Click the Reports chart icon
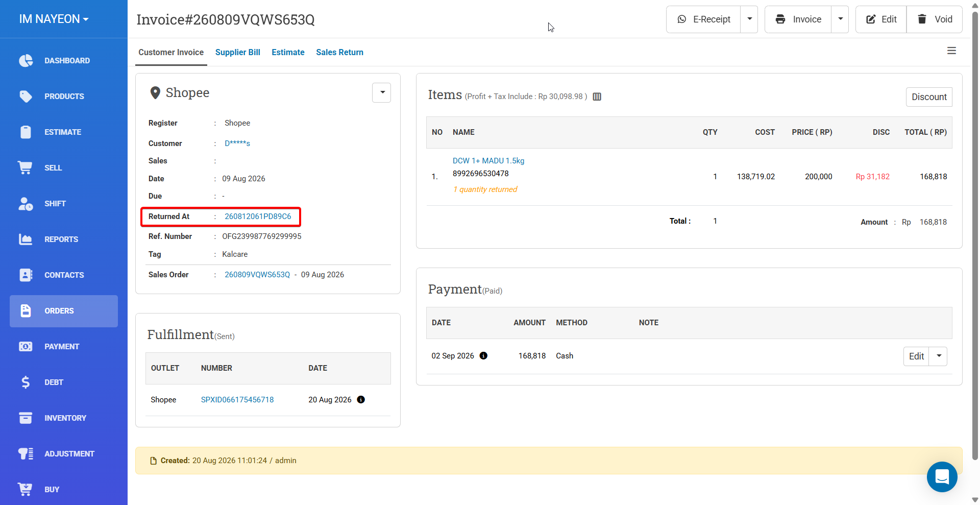Screen dimensions: 980x505 26,239
